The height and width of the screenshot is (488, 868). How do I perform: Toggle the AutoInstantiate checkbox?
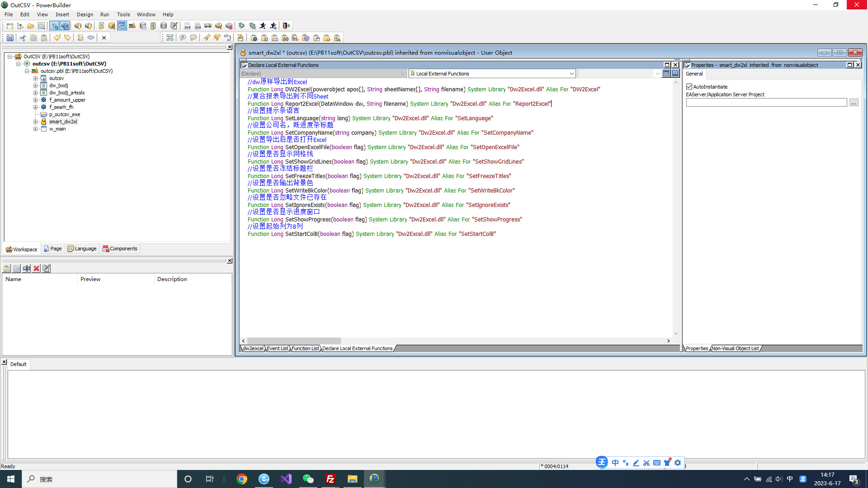(689, 87)
